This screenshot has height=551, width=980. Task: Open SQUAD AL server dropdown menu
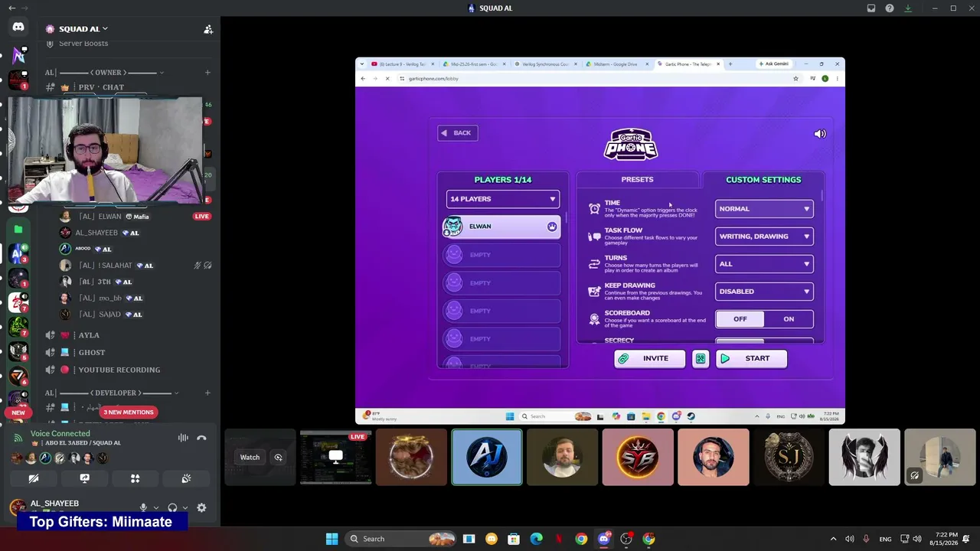click(x=83, y=29)
